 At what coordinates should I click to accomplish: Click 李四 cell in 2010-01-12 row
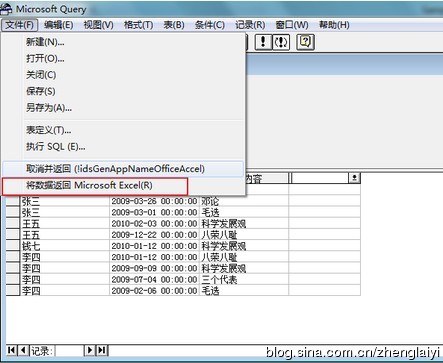(65, 257)
